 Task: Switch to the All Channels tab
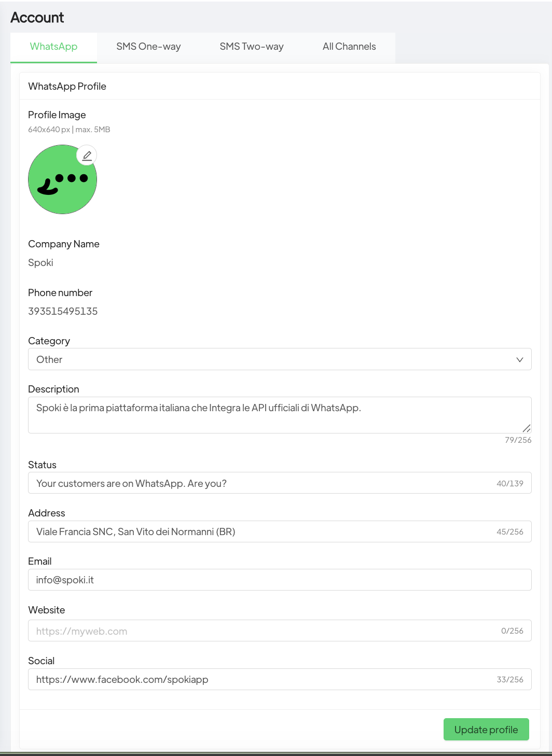click(x=349, y=47)
